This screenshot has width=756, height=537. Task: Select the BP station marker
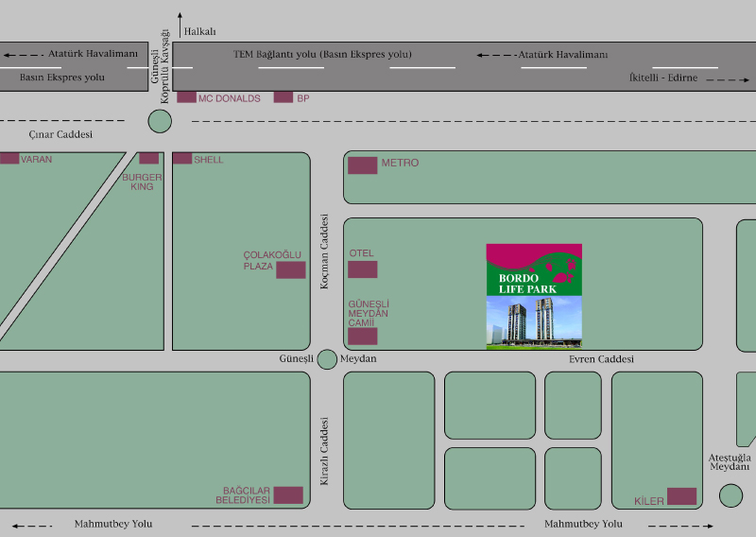coord(283,97)
